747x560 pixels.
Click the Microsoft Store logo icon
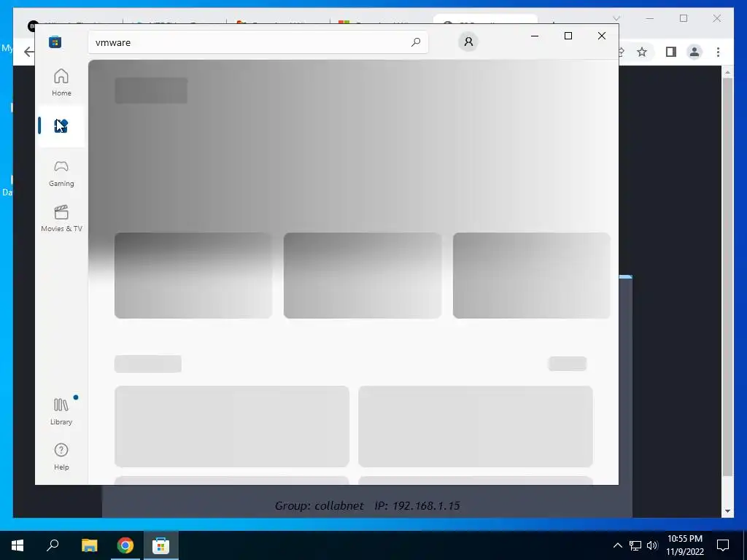tap(55, 42)
